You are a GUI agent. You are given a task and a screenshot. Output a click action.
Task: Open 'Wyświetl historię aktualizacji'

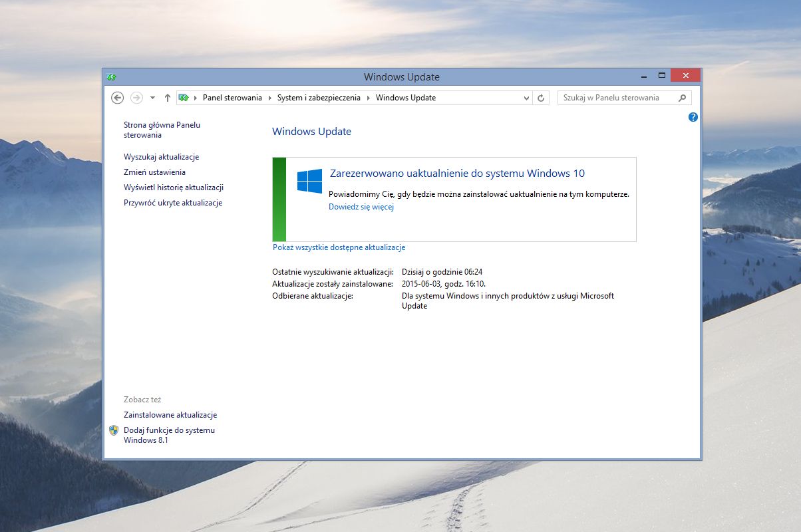[x=174, y=188]
